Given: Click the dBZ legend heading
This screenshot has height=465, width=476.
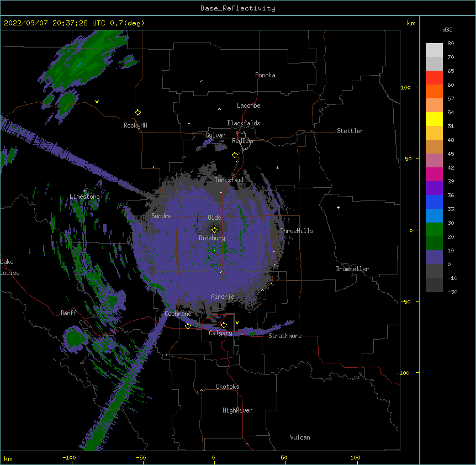Looking at the screenshot, I should (447, 29).
